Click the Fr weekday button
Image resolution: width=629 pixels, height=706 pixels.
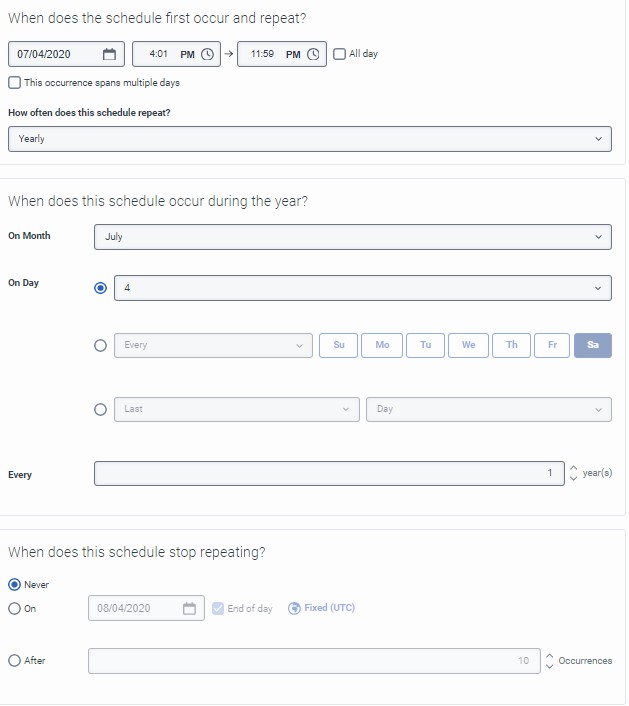(552, 345)
